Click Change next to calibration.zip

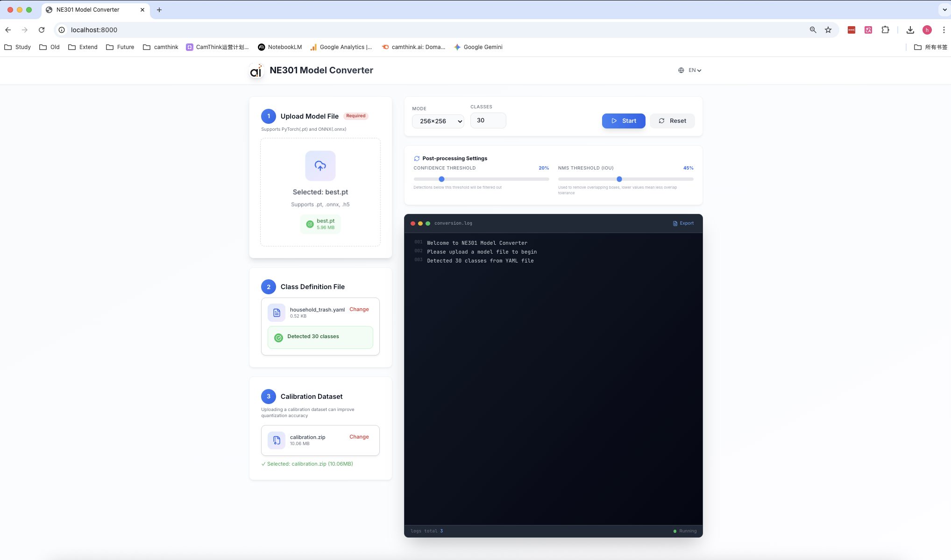(x=359, y=437)
